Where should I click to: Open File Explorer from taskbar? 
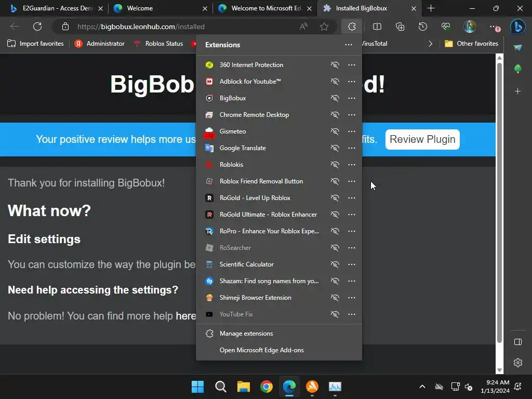pyautogui.click(x=244, y=387)
